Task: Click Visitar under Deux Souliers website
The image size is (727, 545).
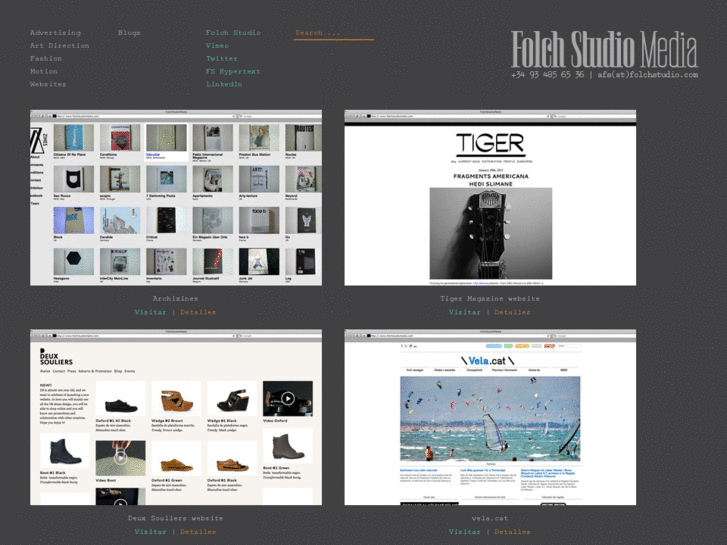Action: [150, 532]
